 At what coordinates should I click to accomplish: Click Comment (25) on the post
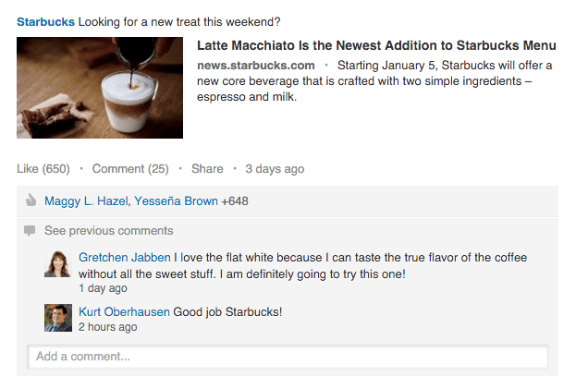coord(130,169)
